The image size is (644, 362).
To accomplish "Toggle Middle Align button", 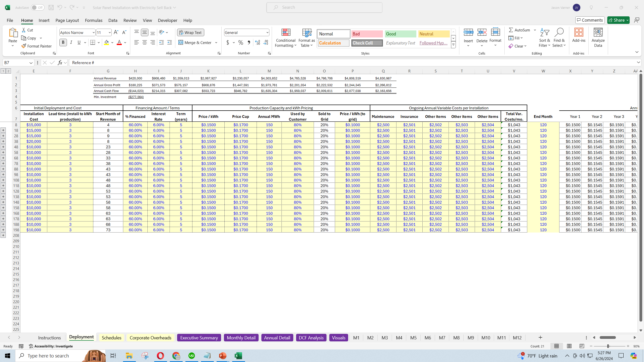I will coord(144,32).
